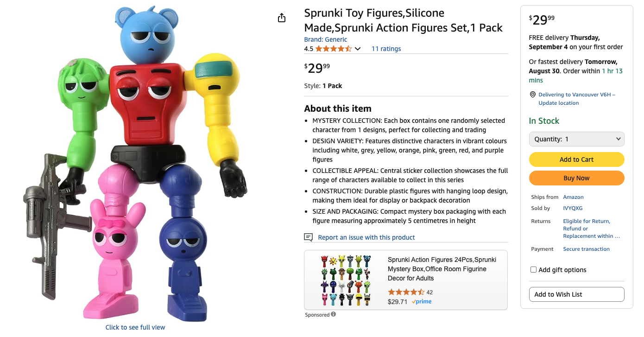
Task: Open sponsored Sprunki 24Pcs product thumbnail
Action: click(346, 280)
